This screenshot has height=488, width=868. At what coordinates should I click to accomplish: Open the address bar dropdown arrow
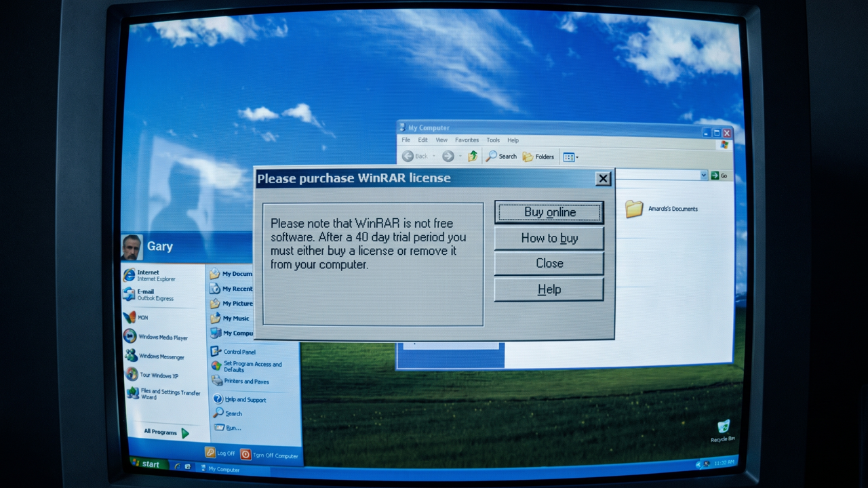704,176
